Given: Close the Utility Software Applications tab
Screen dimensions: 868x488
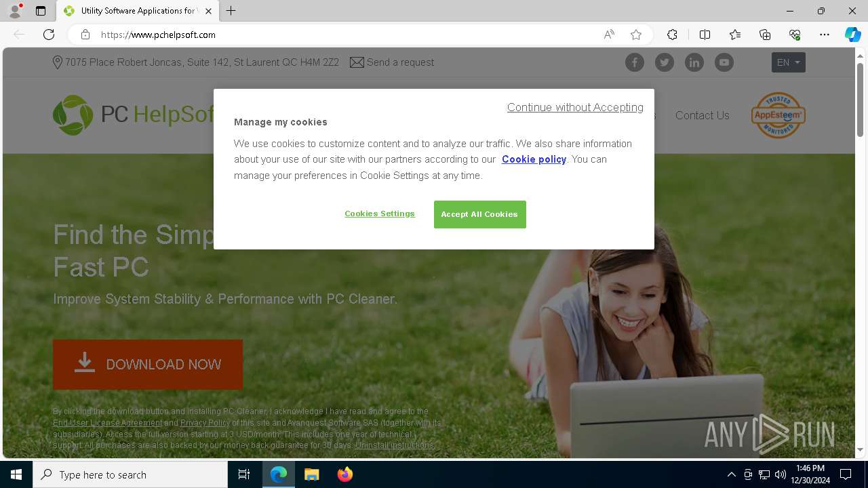Looking at the screenshot, I should (208, 11).
